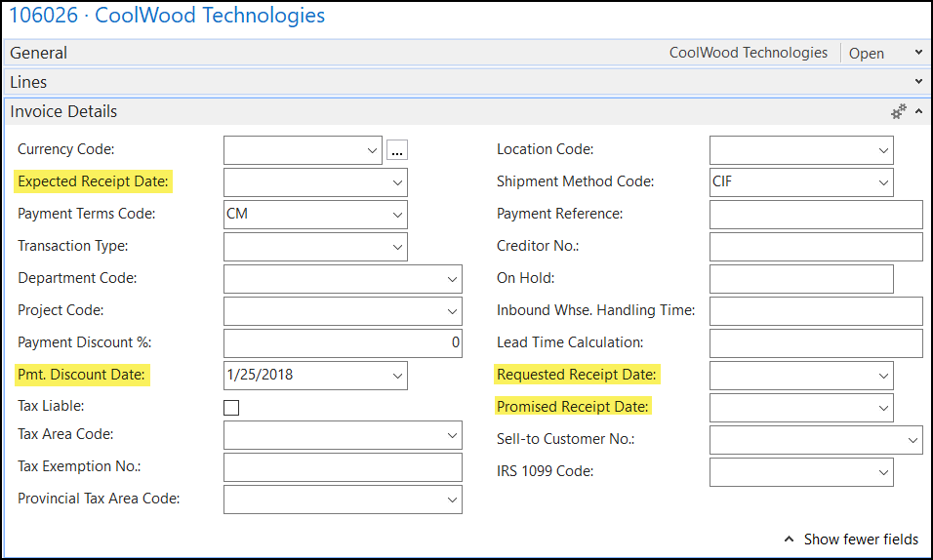Image resolution: width=933 pixels, height=560 pixels.
Task: Click the Tax Exemption No. field
Action: pos(343,467)
